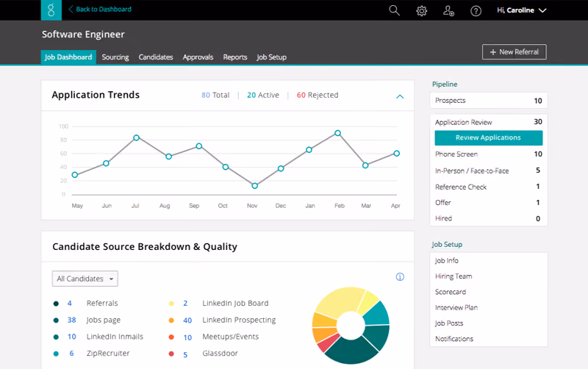The image size is (588, 369).
Task: Open the Application Review stage
Action: point(489,122)
